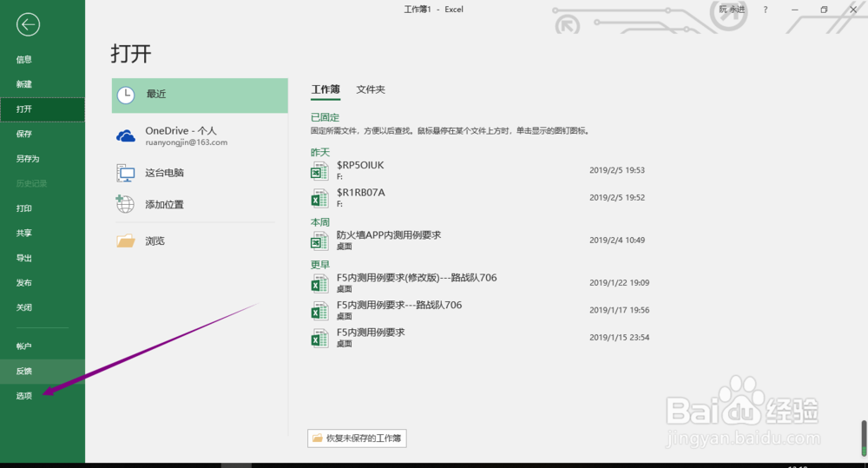Open file icon for F5内测用例要求---路战队706
This screenshot has height=468, width=868.
pos(319,310)
